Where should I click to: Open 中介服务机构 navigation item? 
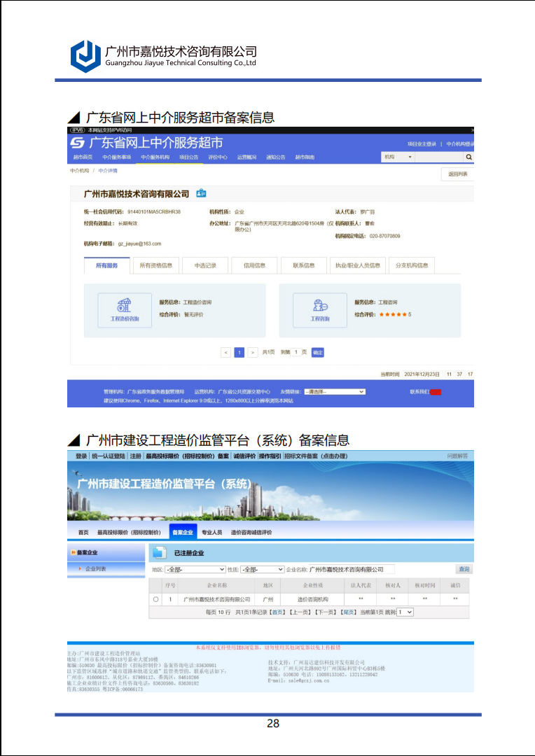[155, 157]
